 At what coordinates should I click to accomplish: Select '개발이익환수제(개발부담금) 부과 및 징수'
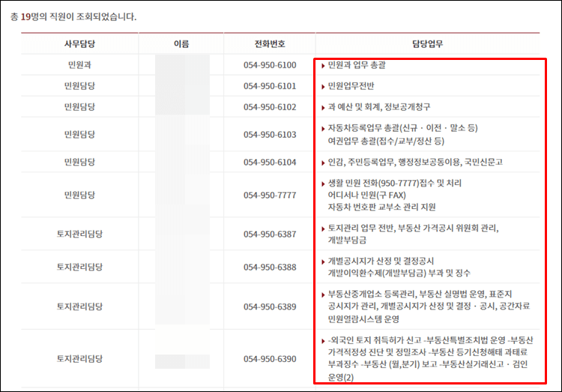pos(399,274)
